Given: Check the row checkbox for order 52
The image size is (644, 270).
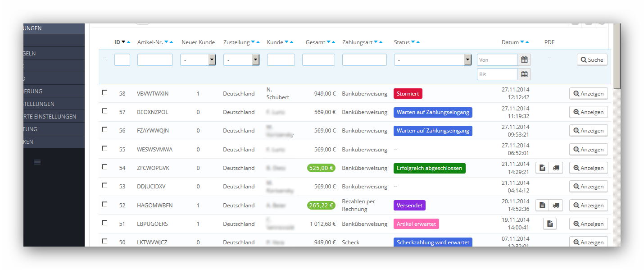Looking at the screenshot, I should [104, 204].
